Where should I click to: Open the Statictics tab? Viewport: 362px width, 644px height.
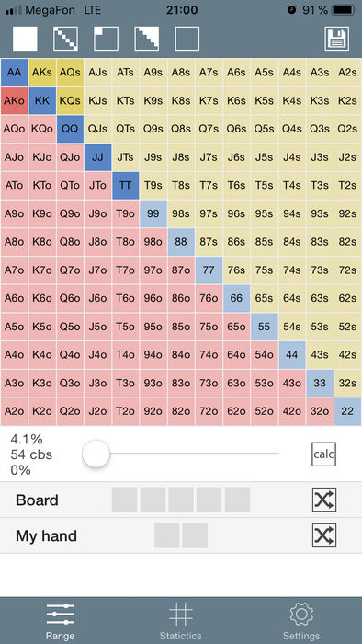[181, 621]
